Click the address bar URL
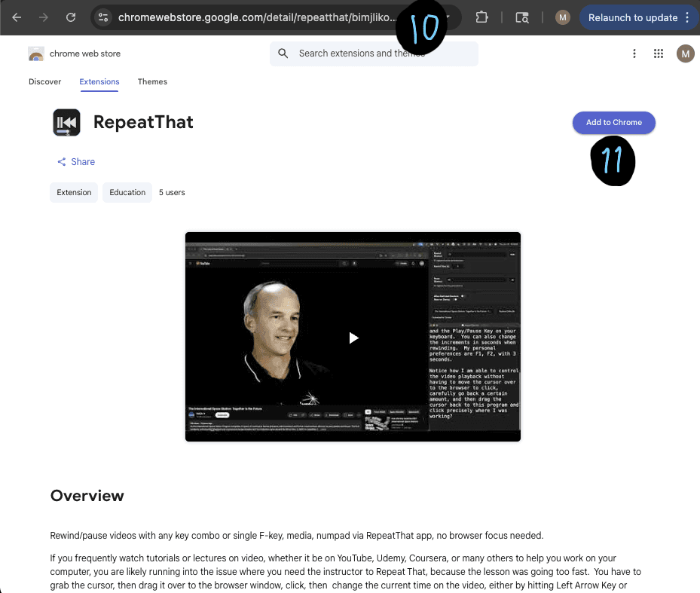Image resolution: width=700 pixels, height=593 pixels. pyautogui.click(x=257, y=17)
